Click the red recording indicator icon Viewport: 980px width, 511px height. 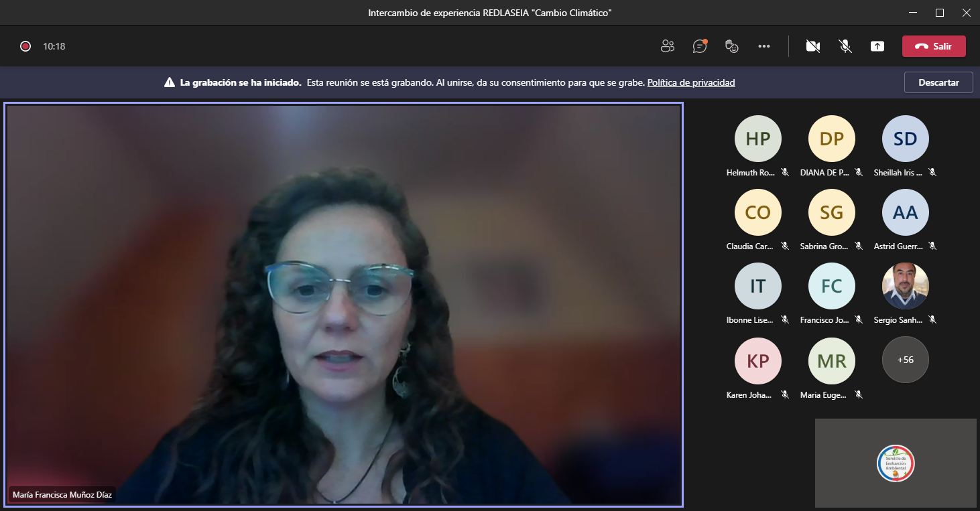[25, 46]
